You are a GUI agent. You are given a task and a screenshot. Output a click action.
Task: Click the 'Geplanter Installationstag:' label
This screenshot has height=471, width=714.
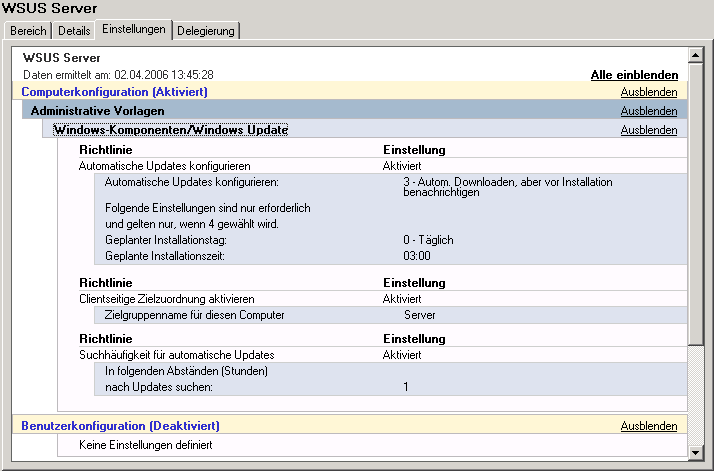(166, 240)
